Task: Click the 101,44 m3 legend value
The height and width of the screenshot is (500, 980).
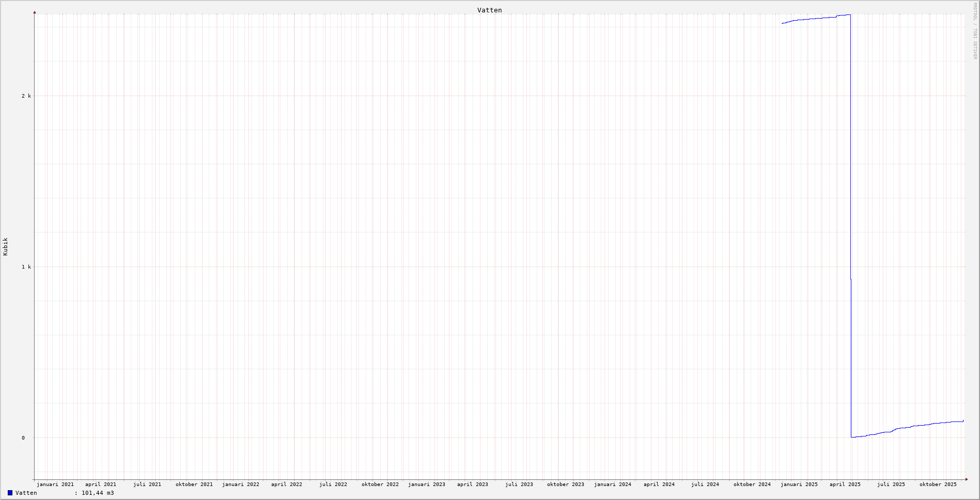Action: coord(98,493)
